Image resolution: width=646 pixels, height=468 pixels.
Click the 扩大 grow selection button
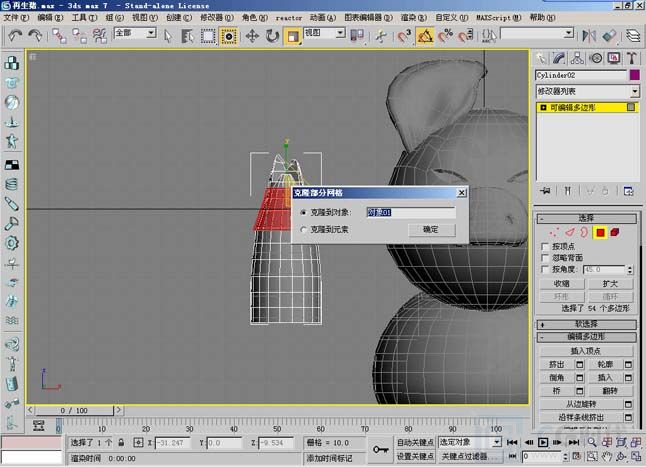[611, 284]
